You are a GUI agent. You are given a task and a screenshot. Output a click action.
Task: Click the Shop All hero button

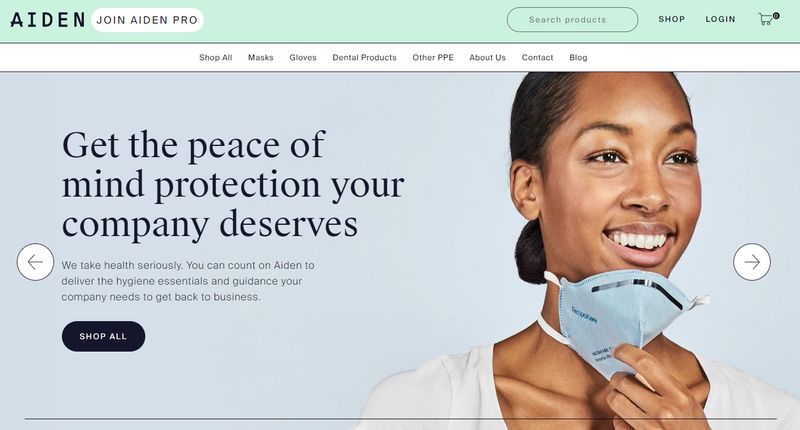pos(104,336)
